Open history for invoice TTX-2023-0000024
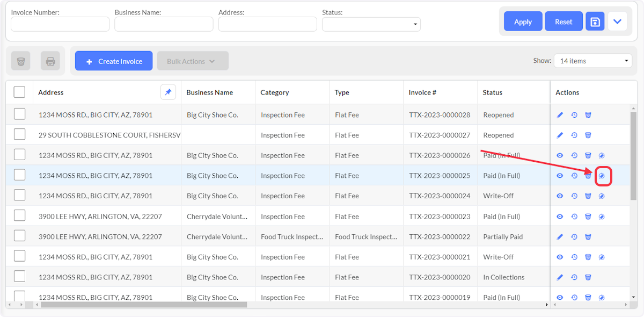 574,196
